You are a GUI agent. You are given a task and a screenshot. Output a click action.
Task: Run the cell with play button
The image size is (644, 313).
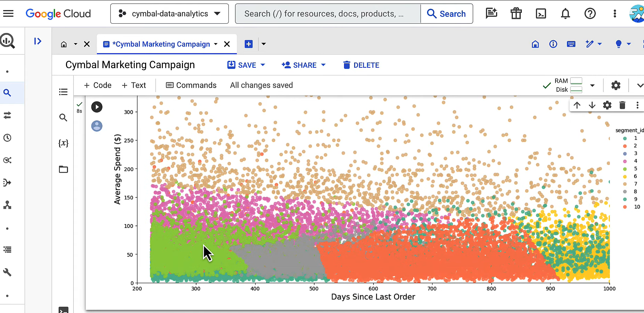point(97,107)
